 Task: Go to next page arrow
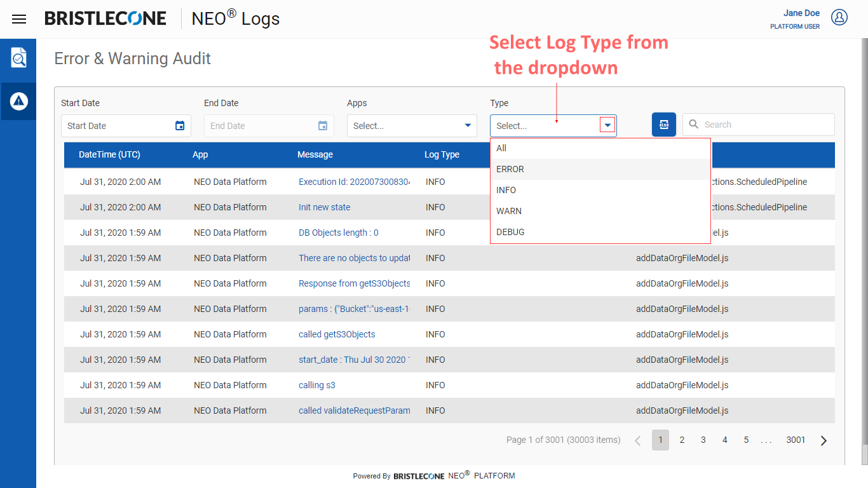coord(824,440)
